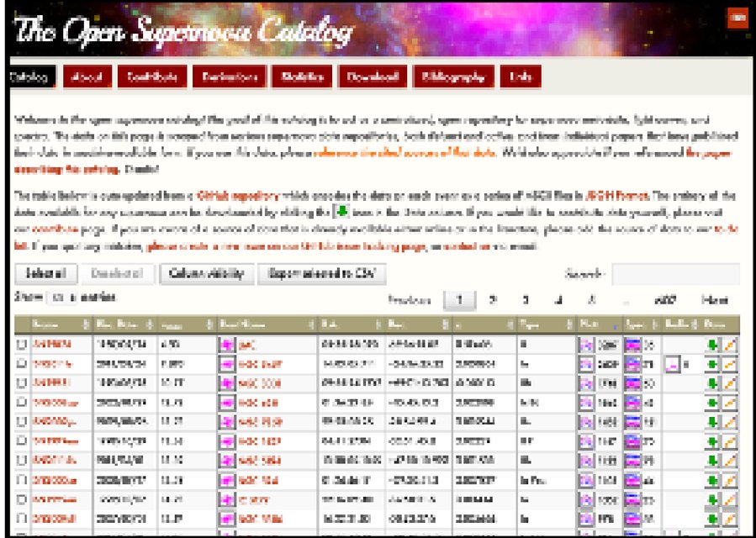Screen dimensions: 756x538
Task: Download data in the IC 4182 host row
Action: coord(711,500)
